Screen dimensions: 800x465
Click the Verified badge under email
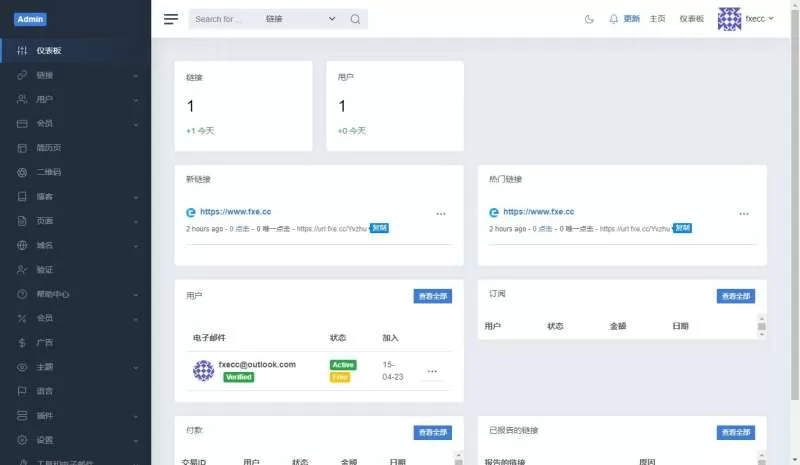click(x=239, y=377)
